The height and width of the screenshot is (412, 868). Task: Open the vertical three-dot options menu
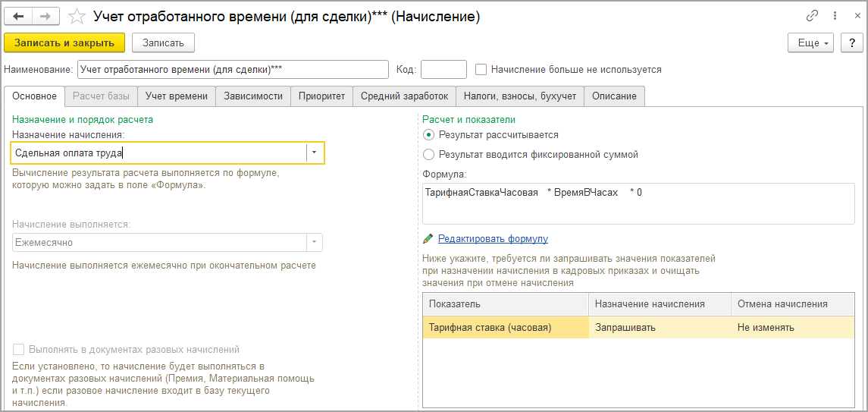pos(833,16)
